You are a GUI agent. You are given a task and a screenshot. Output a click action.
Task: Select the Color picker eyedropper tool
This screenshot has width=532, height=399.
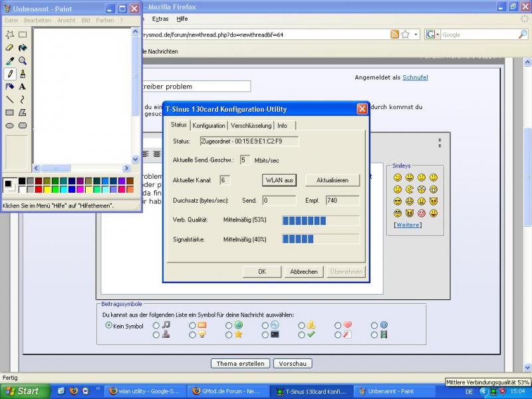pyautogui.click(x=9, y=61)
